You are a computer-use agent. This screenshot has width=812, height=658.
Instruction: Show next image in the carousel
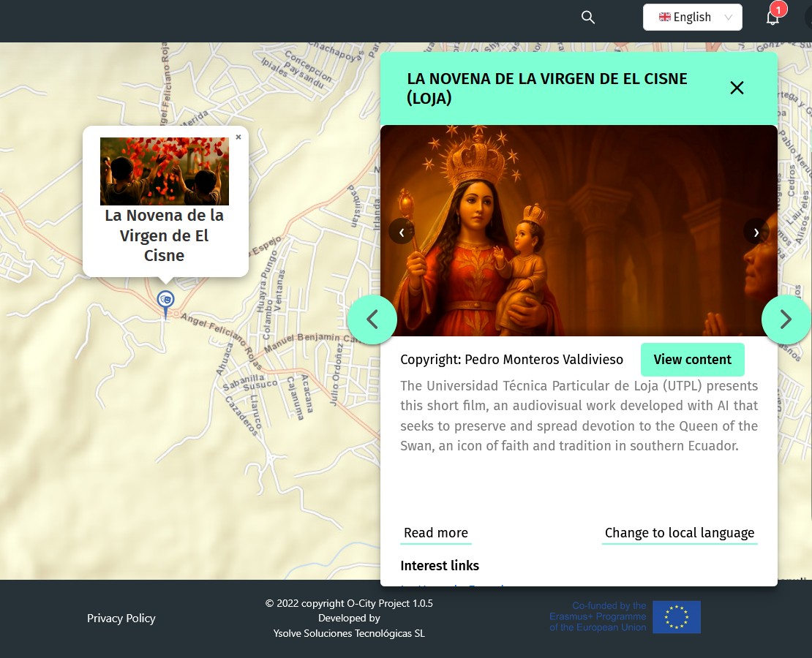756,232
